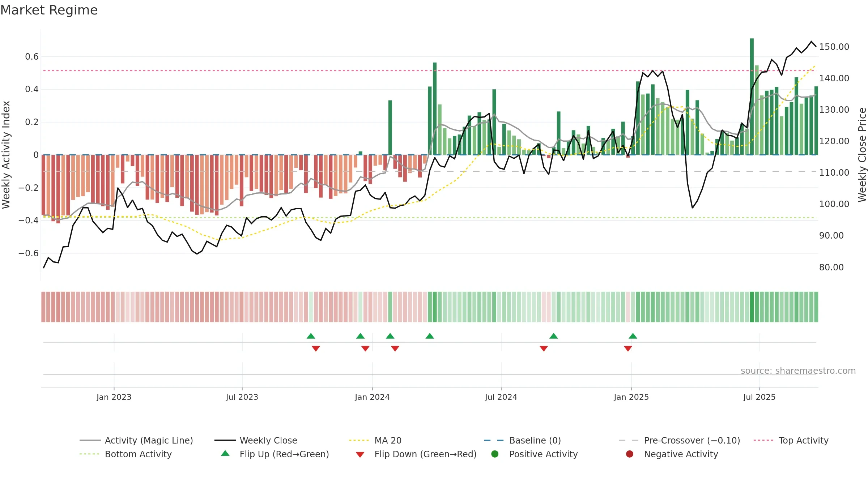Click the Market Regime chart title
868x488 pixels.
click(x=49, y=10)
